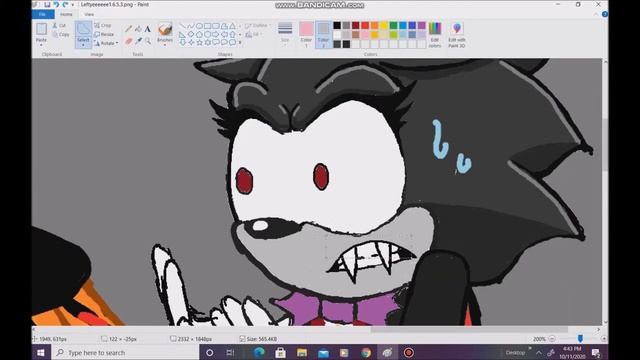Click the Cut command
The height and width of the screenshot is (360, 640).
tap(60, 26)
